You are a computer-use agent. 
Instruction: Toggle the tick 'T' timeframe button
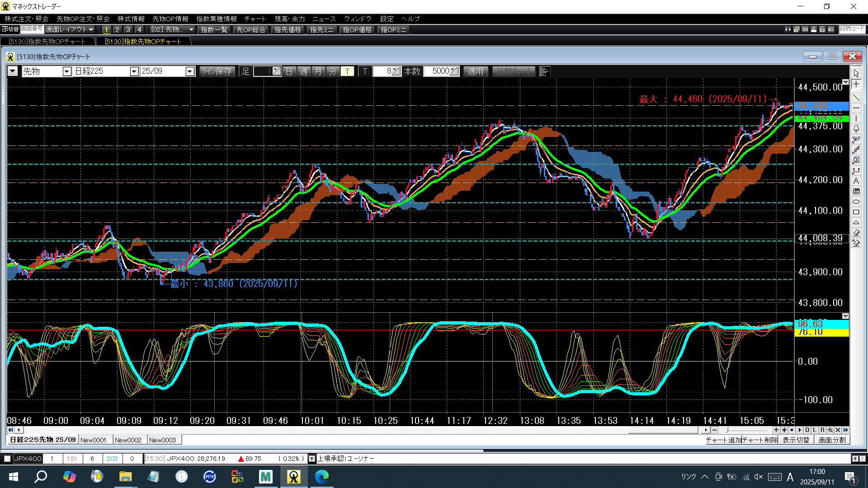[347, 71]
